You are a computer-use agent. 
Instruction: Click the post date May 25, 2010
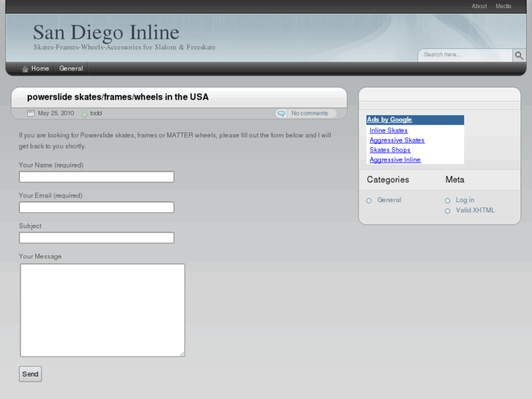[x=56, y=113]
